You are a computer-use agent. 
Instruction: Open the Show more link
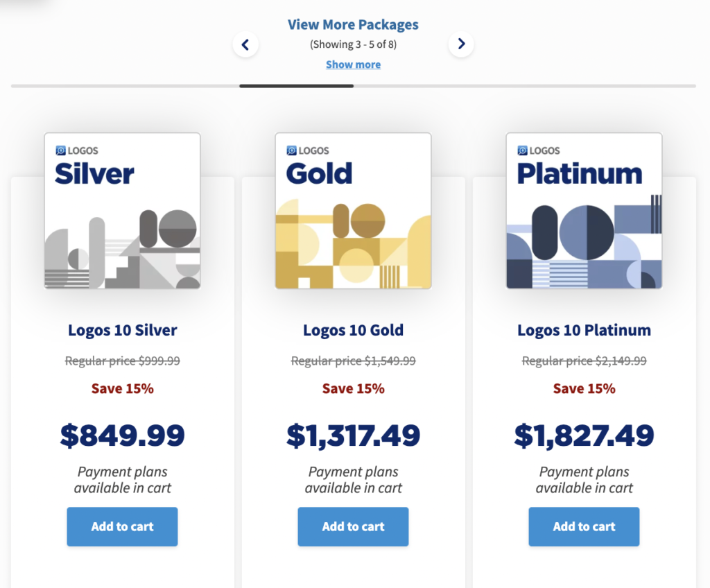tap(353, 64)
